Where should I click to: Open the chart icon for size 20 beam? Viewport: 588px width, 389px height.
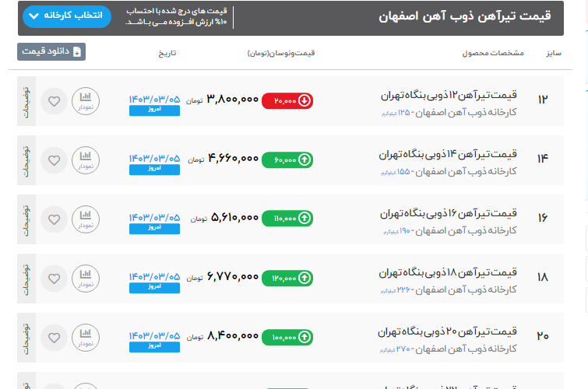(x=86, y=337)
